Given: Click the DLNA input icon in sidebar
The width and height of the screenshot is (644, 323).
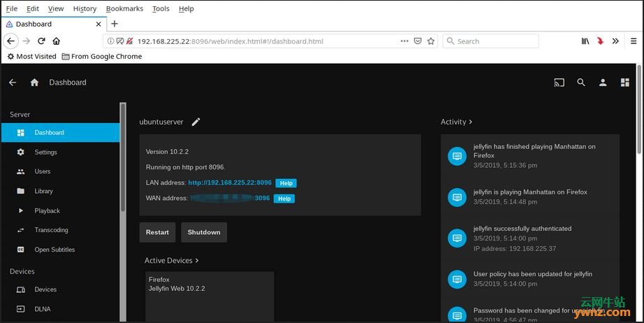Looking at the screenshot, I should pos(20,309).
